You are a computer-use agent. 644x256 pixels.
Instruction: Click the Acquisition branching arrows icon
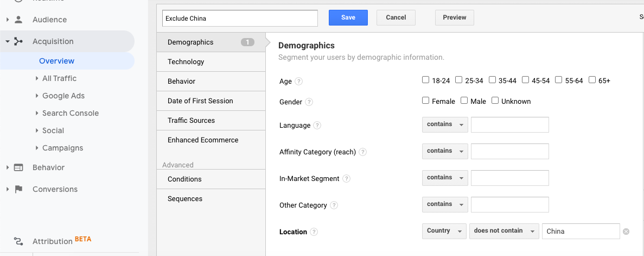coord(18,41)
